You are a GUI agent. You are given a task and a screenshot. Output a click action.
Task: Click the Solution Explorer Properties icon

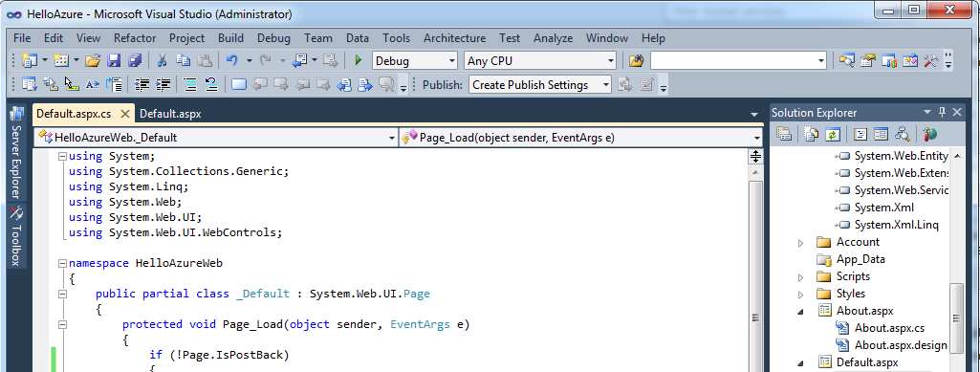784,134
